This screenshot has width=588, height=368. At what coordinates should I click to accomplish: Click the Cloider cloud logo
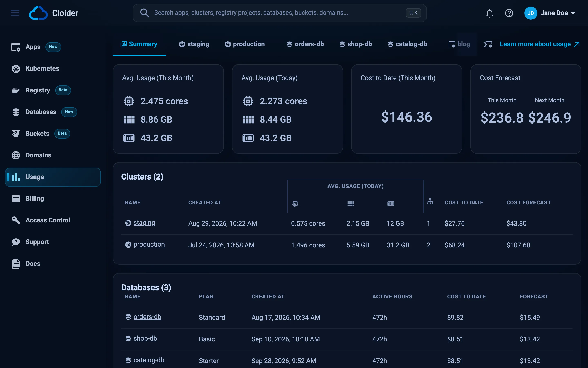[x=38, y=13]
